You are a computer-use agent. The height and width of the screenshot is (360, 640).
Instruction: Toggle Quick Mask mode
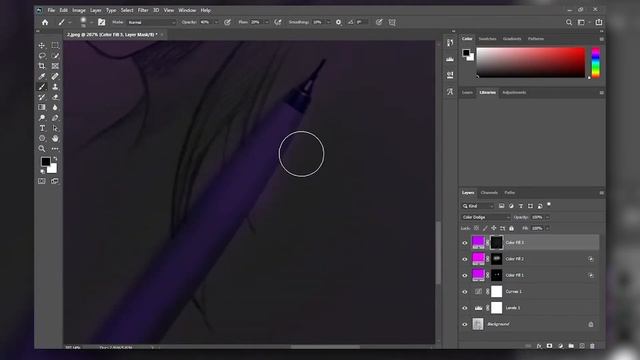42,181
